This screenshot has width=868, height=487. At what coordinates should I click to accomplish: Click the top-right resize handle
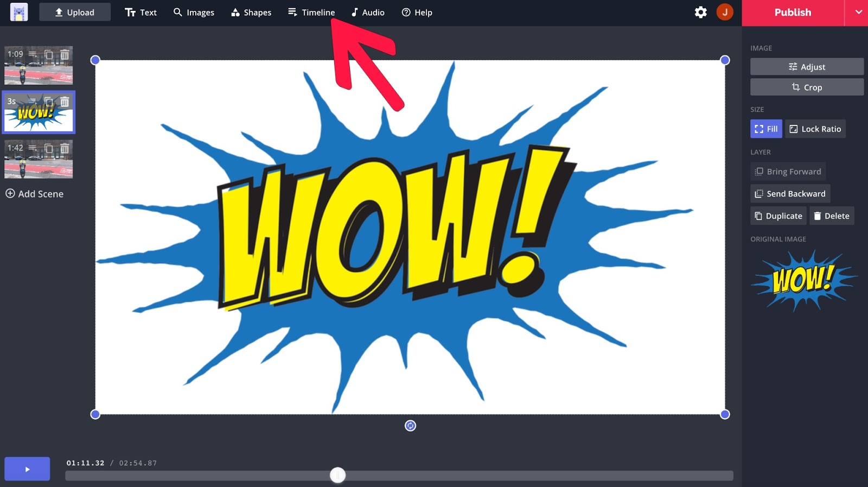click(725, 60)
